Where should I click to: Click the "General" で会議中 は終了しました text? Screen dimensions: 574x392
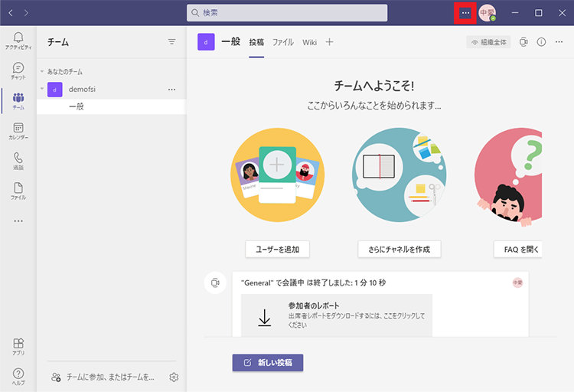(313, 283)
